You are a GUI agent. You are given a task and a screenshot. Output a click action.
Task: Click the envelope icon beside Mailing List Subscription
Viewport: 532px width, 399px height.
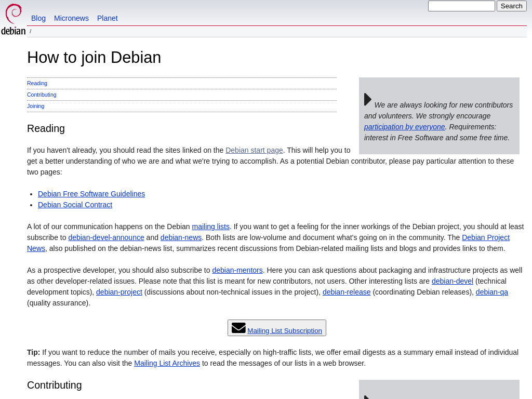click(238, 328)
